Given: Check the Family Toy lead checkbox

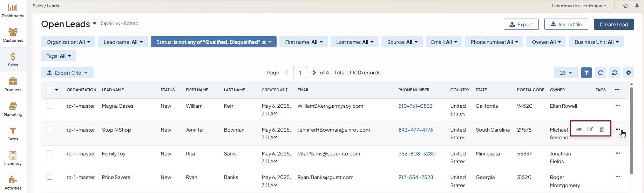Looking at the screenshot, I should click(49, 153).
